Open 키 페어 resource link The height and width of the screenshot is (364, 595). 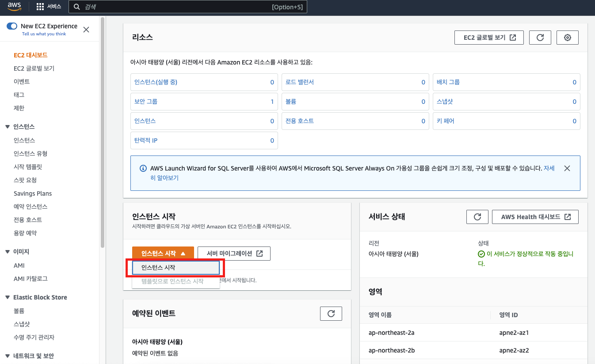click(x=446, y=121)
